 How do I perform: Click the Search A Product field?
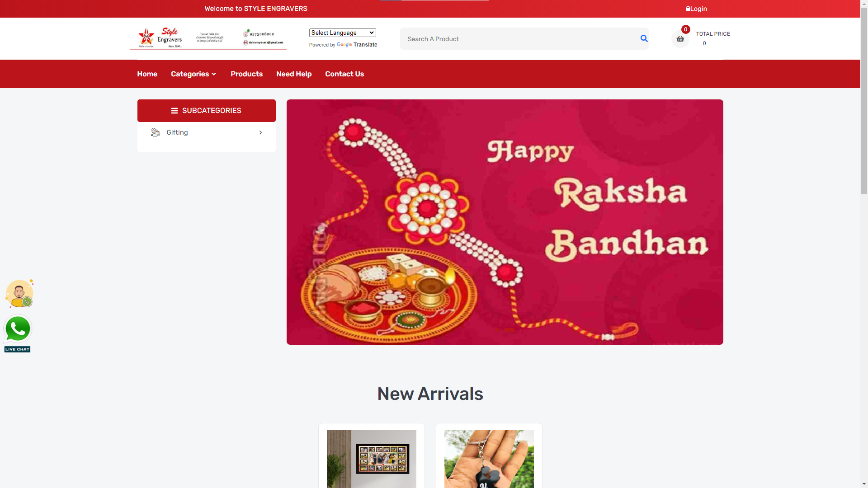pyautogui.click(x=520, y=39)
